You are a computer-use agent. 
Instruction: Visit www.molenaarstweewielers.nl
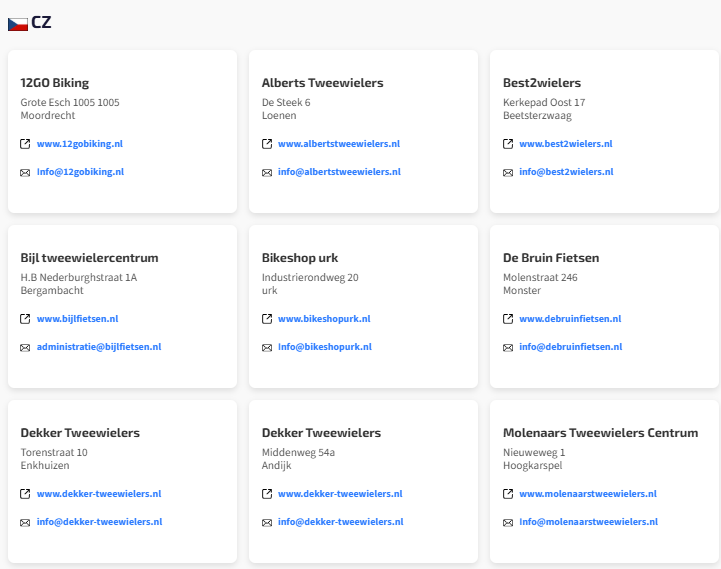click(x=588, y=494)
